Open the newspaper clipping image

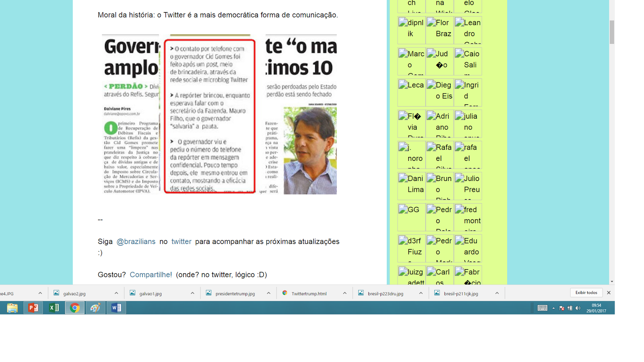pos(219,114)
